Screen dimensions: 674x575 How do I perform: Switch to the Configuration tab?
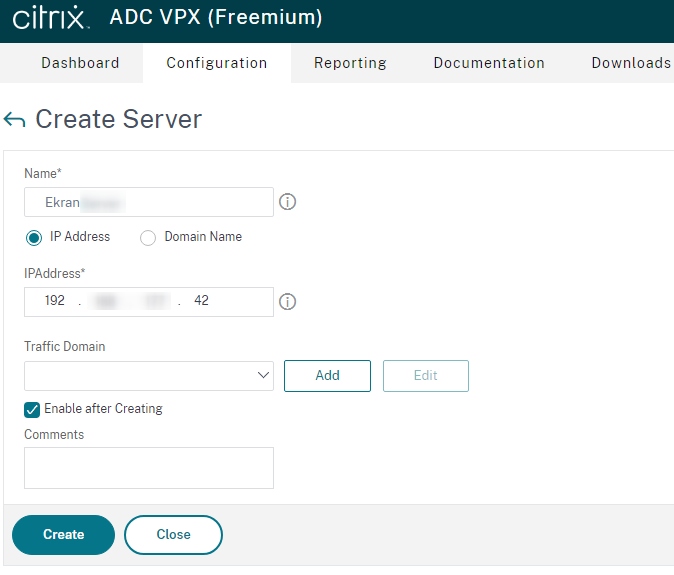[217, 63]
